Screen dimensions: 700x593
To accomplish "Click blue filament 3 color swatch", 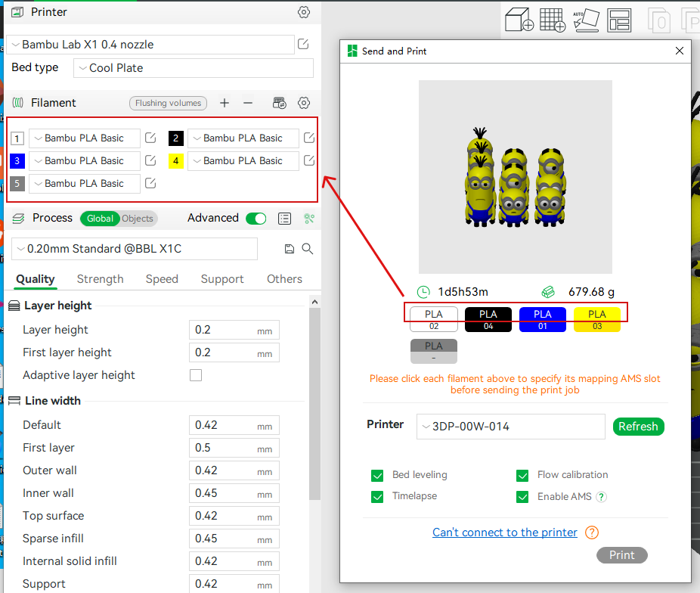I will [x=17, y=161].
